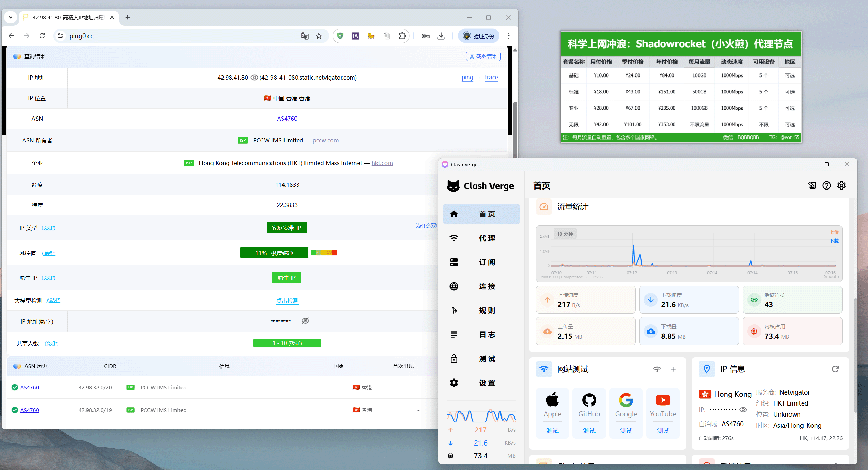Open Clash Verge settings gear icon
This screenshot has height=470, width=868.
tap(841, 185)
